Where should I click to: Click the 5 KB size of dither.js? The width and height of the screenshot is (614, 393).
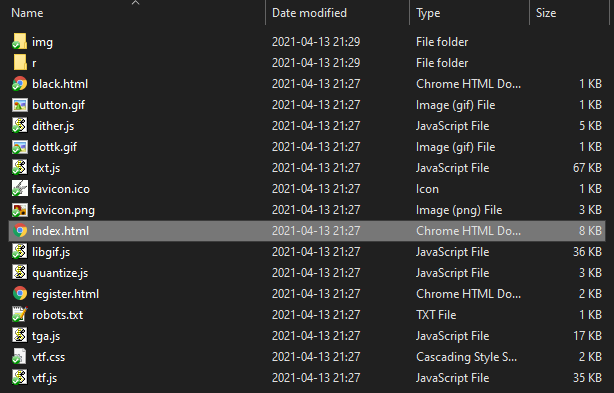[591, 126]
